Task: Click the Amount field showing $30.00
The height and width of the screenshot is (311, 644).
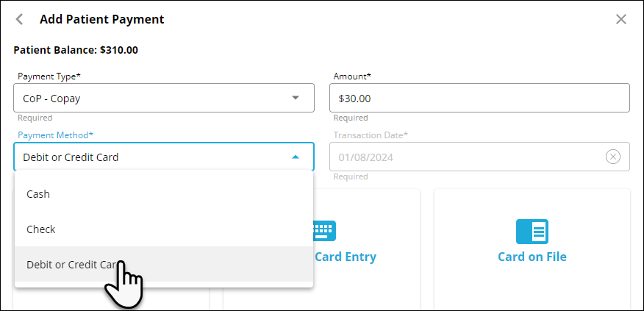Action: point(479,97)
